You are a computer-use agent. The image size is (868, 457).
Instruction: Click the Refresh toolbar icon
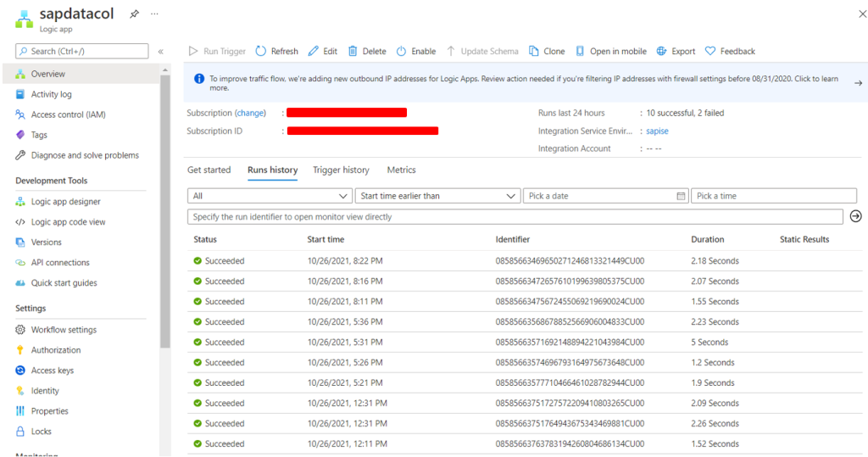click(x=261, y=51)
